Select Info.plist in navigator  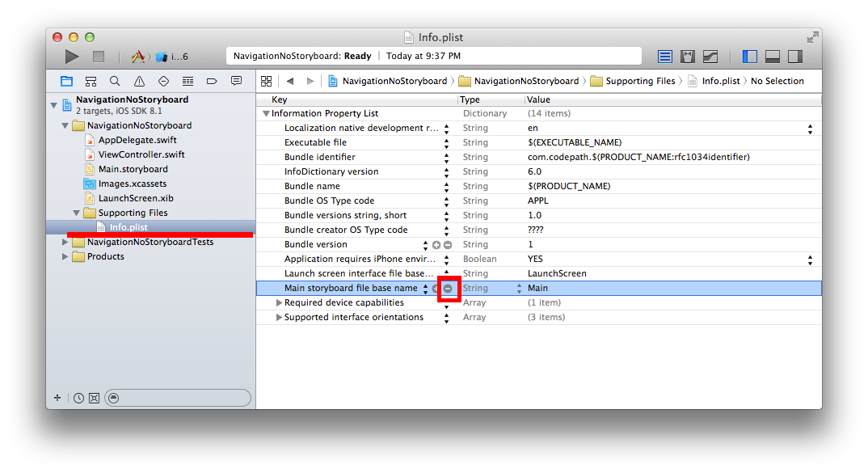point(129,228)
